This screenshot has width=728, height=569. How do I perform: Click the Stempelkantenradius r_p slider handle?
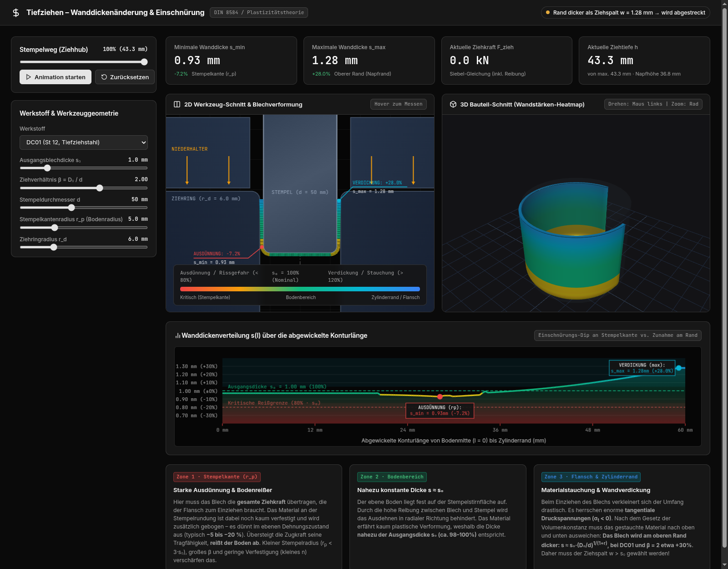(x=55, y=228)
